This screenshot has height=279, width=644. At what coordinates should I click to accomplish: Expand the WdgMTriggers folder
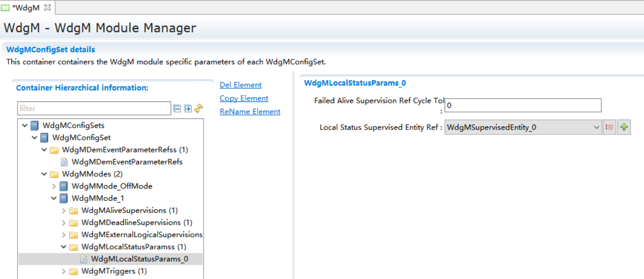(x=64, y=271)
